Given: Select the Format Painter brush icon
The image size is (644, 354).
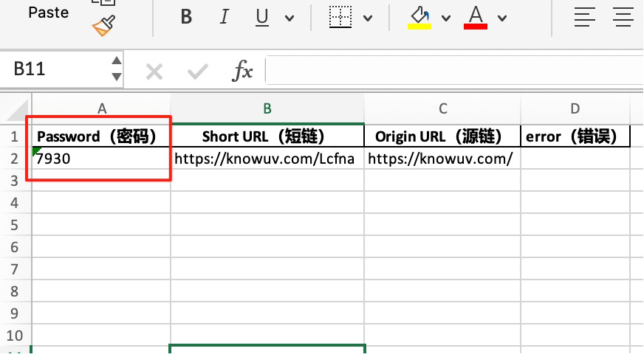Looking at the screenshot, I should 103,26.
